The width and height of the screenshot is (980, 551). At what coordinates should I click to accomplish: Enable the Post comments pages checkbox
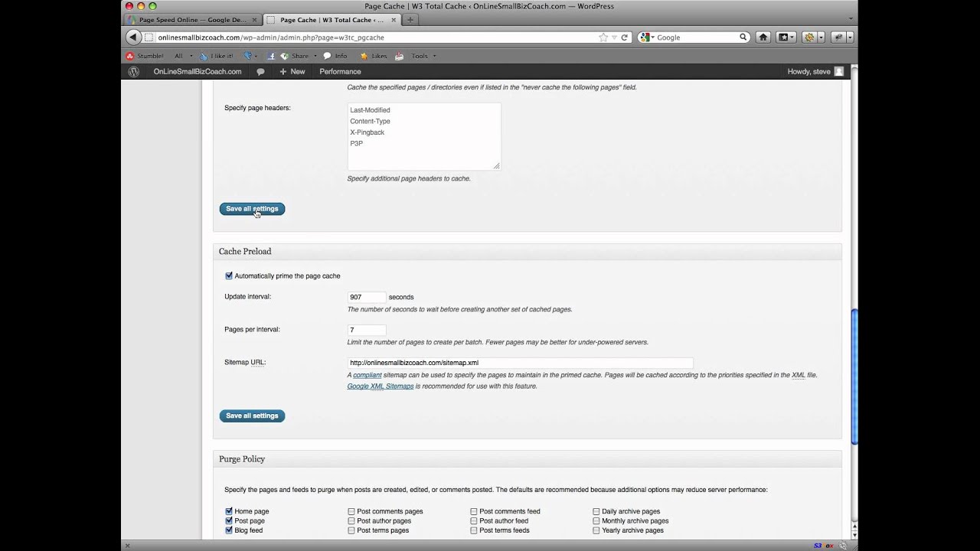click(x=351, y=511)
